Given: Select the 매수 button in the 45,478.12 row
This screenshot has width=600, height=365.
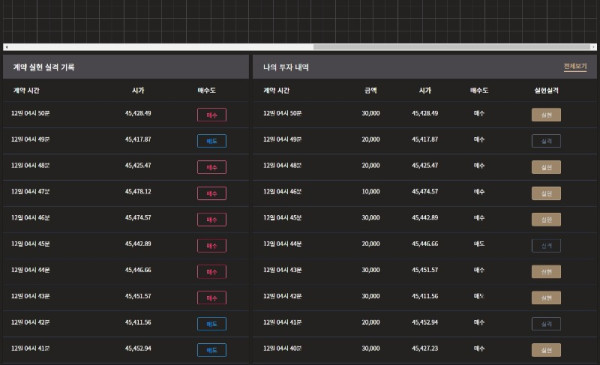Looking at the screenshot, I should pyautogui.click(x=212, y=194).
